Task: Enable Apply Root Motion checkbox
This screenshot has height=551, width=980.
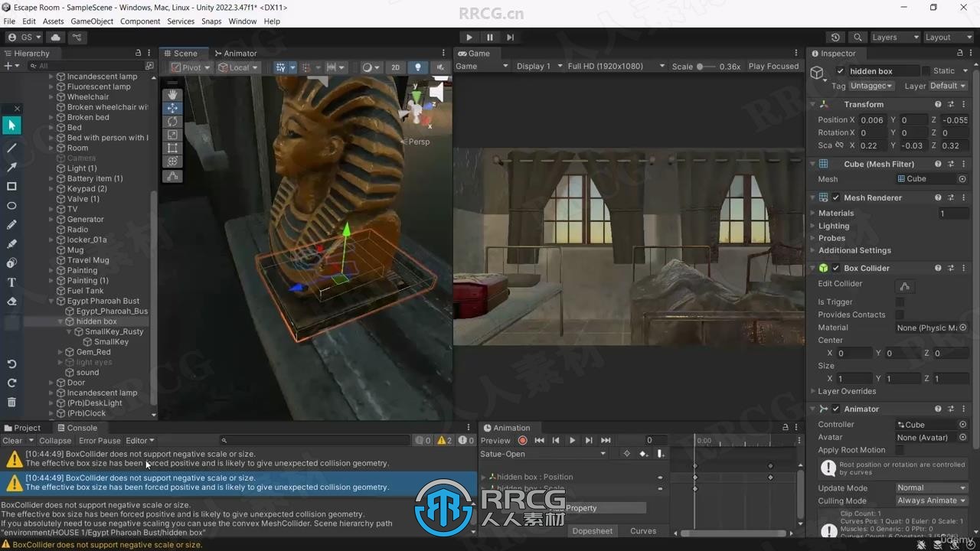Action: click(x=900, y=450)
